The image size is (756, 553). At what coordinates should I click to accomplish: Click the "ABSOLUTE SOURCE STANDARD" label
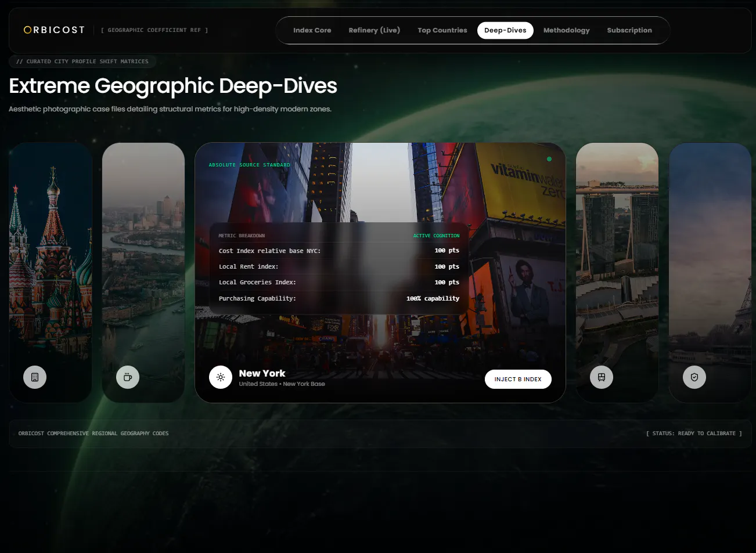coord(249,165)
